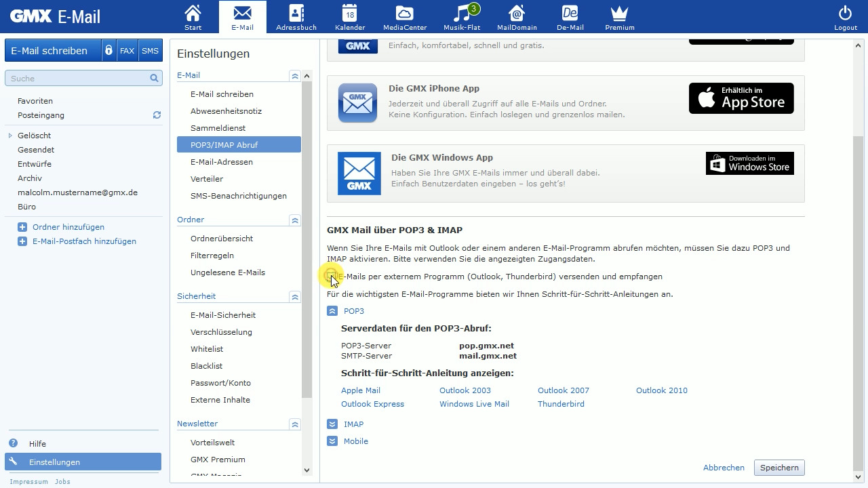Image resolution: width=868 pixels, height=488 pixels.
Task: Click the Abbrechen link
Action: pyautogui.click(x=724, y=468)
